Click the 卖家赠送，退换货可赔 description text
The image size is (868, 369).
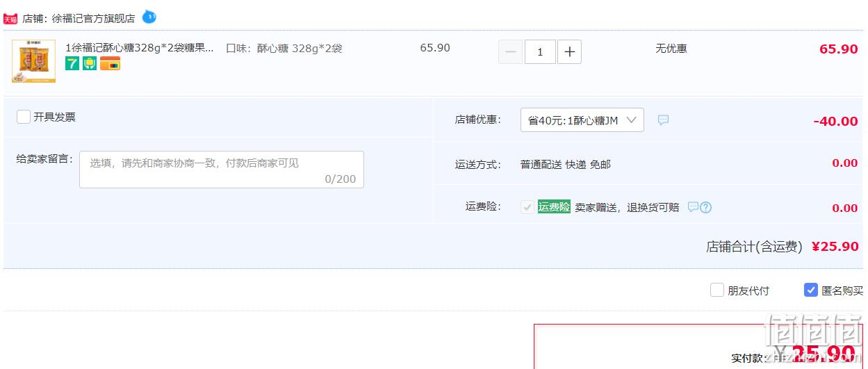[627, 207]
